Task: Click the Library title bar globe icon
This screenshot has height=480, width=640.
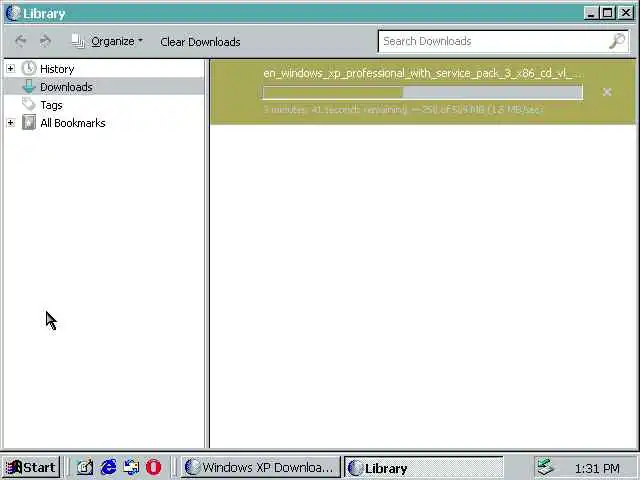Action: 13,13
